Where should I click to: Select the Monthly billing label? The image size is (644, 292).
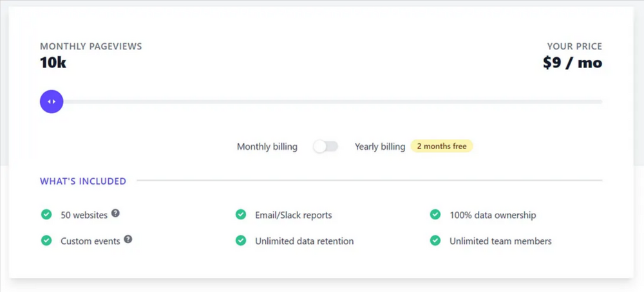[x=267, y=147]
